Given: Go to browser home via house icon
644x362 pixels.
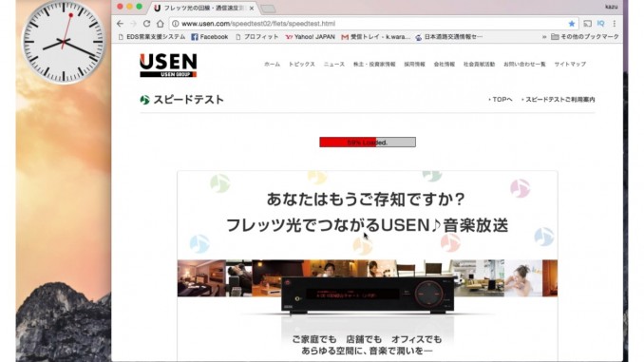Looking at the screenshot, I should (161, 24).
